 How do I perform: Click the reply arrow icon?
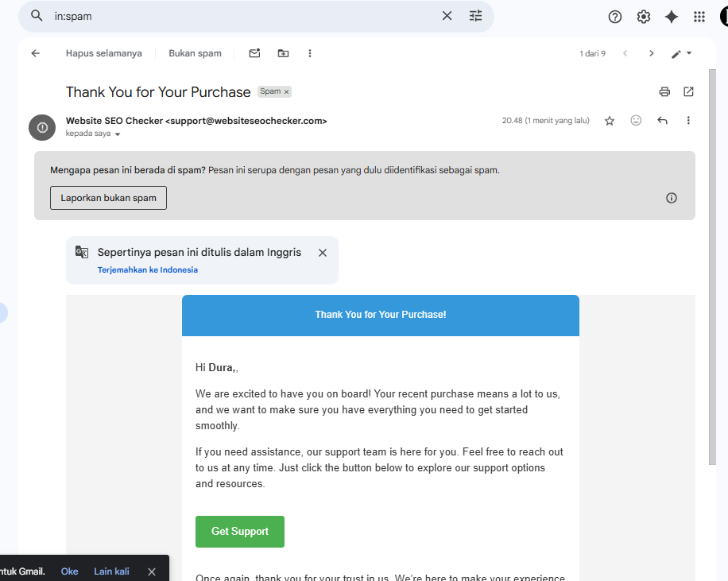pos(662,121)
